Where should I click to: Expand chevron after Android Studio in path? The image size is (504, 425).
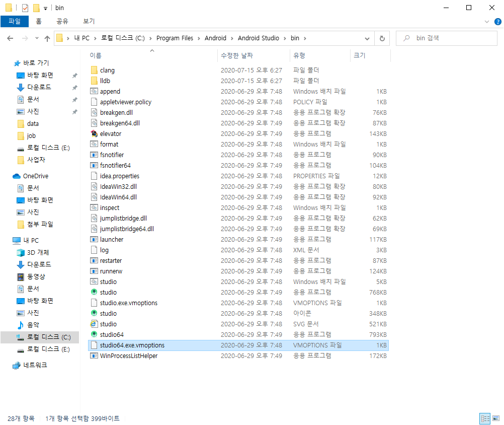click(x=285, y=38)
